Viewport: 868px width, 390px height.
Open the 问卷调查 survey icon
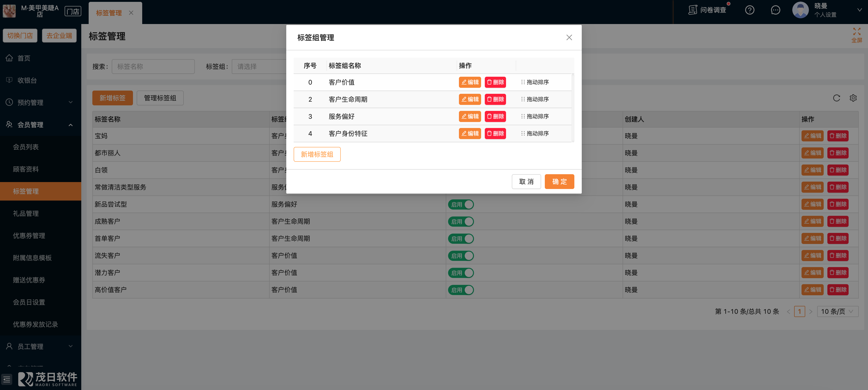pyautogui.click(x=693, y=10)
